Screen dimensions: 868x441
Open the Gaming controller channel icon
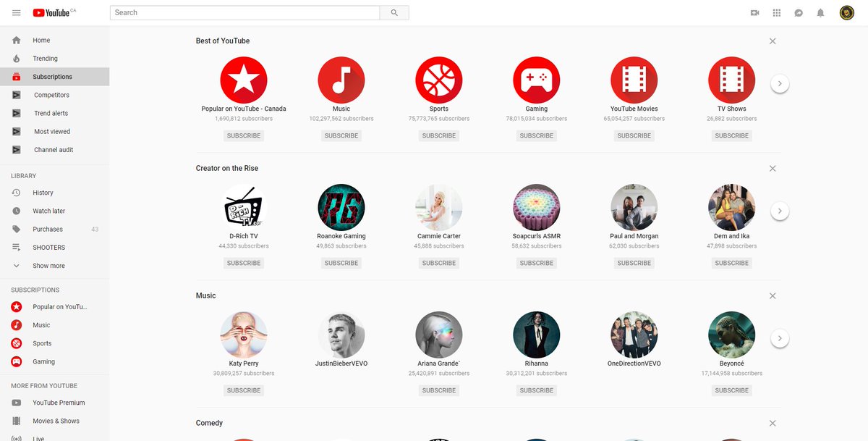point(537,80)
